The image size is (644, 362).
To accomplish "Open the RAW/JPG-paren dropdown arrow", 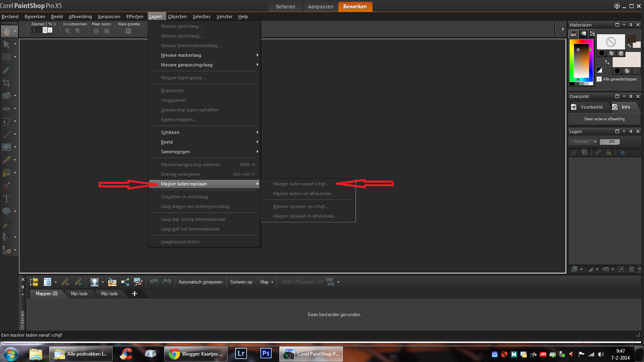I will 338,282.
